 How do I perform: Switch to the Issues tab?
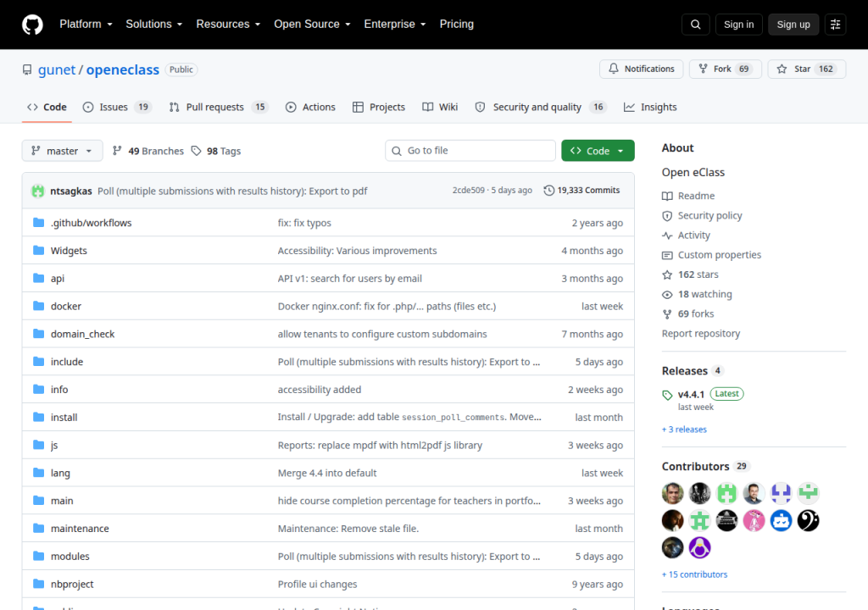(117, 108)
